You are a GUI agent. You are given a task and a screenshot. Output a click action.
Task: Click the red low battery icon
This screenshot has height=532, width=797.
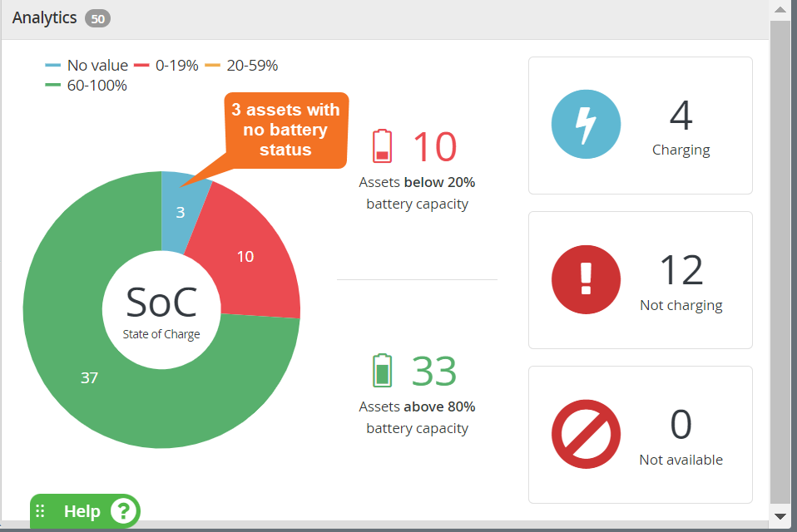[x=382, y=146]
